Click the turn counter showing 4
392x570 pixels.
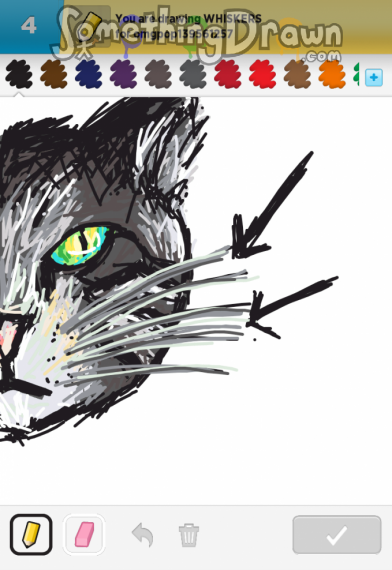coord(29,26)
